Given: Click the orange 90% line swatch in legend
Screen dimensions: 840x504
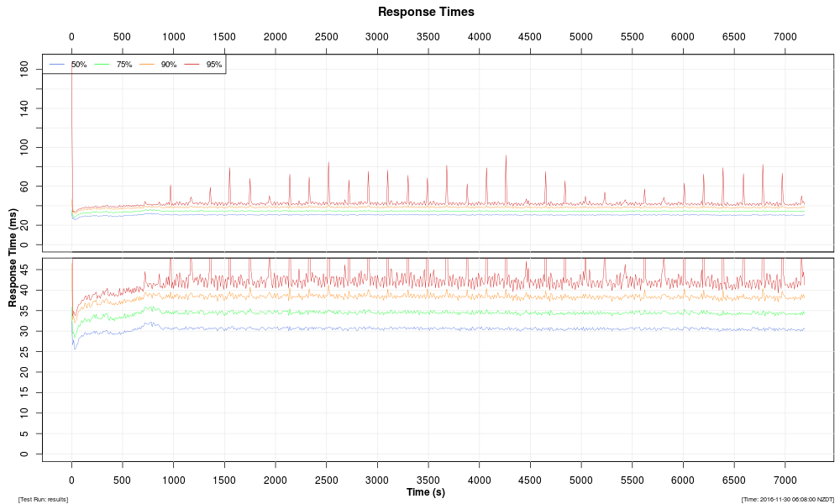Looking at the screenshot, I should 147,65.
